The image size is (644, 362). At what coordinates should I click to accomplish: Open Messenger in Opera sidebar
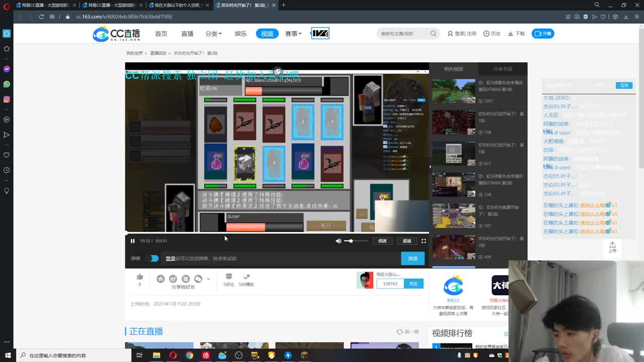point(7,69)
